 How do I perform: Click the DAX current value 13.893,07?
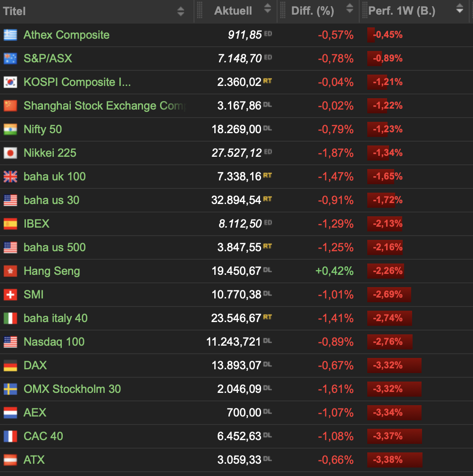pyautogui.click(x=236, y=365)
